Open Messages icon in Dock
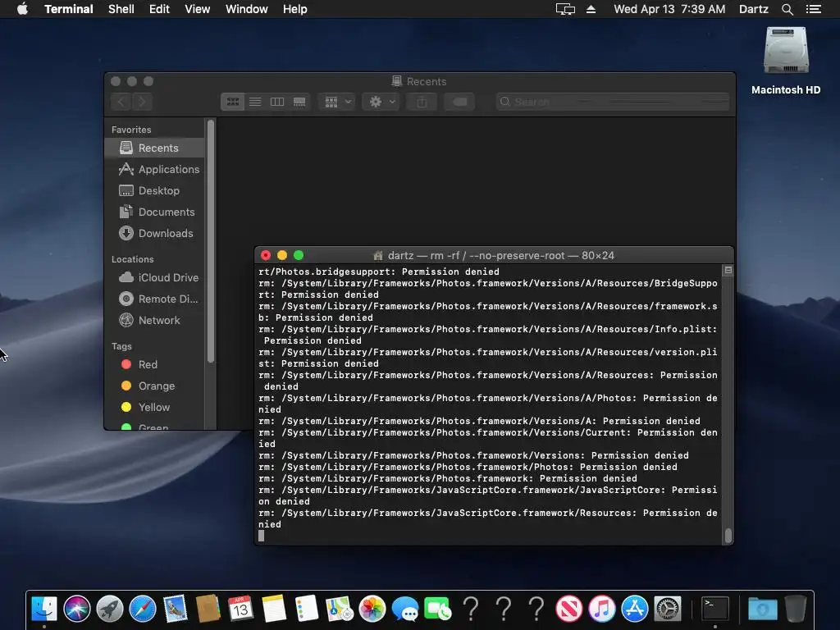840x630 pixels. tap(405, 609)
